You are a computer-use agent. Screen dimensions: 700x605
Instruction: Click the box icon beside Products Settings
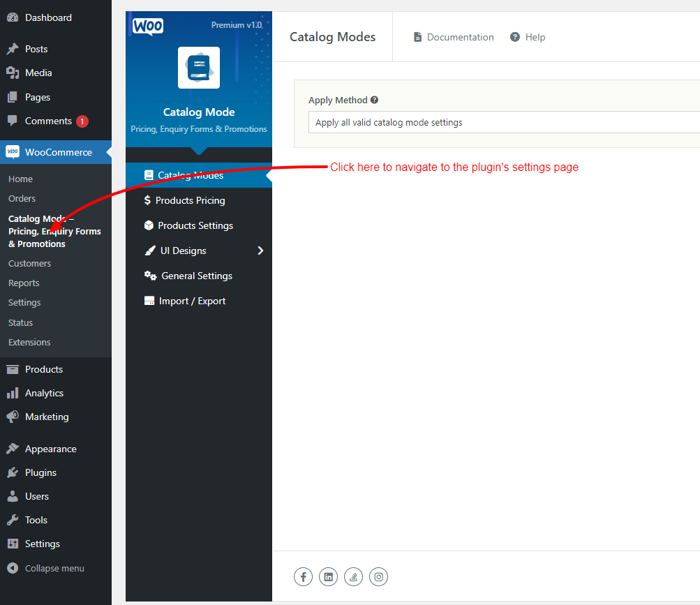point(149,225)
